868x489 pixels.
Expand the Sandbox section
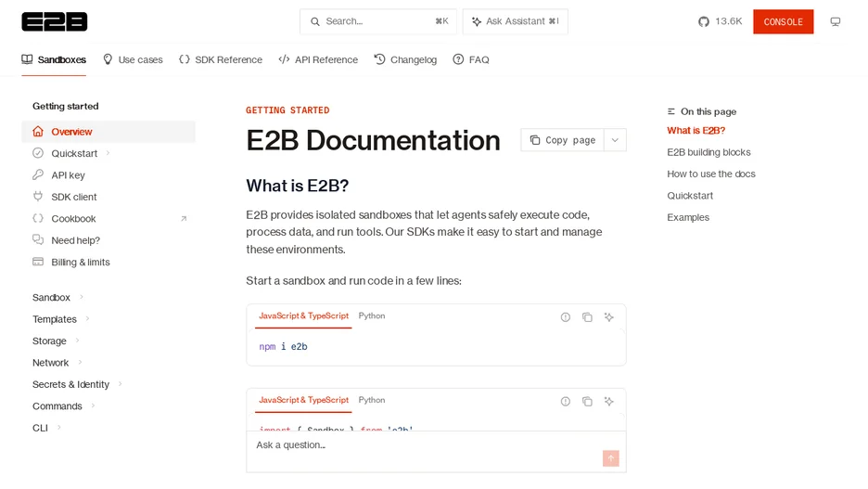pyautogui.click(x=82, y=297)
